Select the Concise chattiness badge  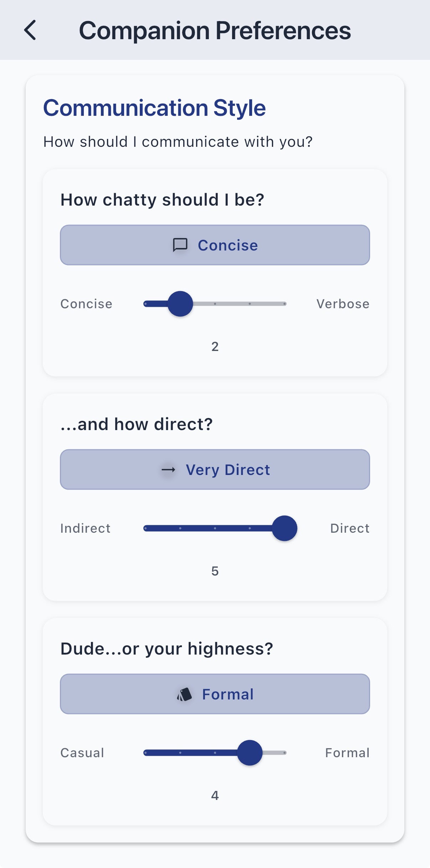pos(215,245)
